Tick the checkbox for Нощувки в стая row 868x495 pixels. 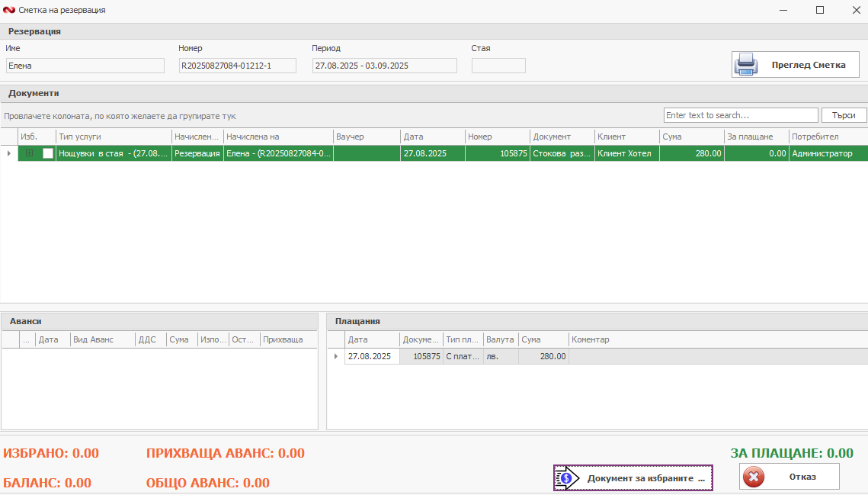pyautogui.click(x=48, y=153)
